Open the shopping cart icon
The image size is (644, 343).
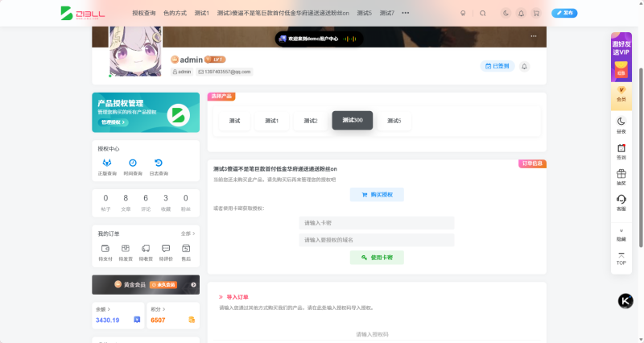point(536,13)
